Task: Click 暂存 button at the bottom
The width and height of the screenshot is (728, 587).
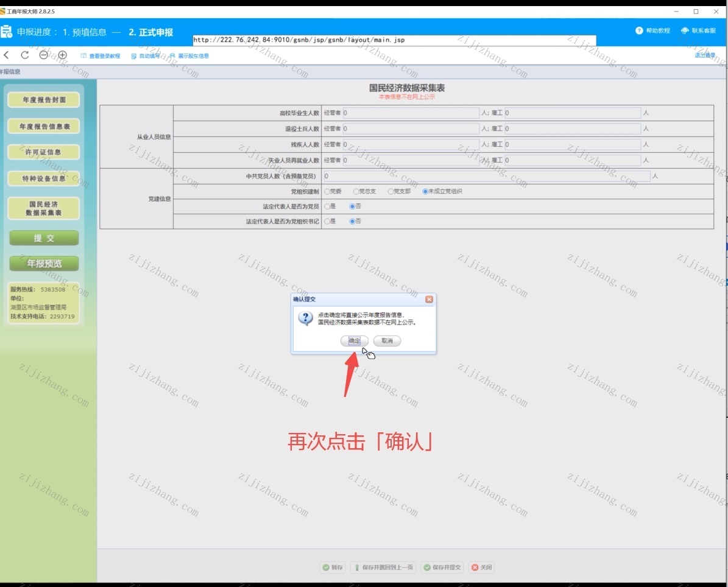Action: coord(333,568)
